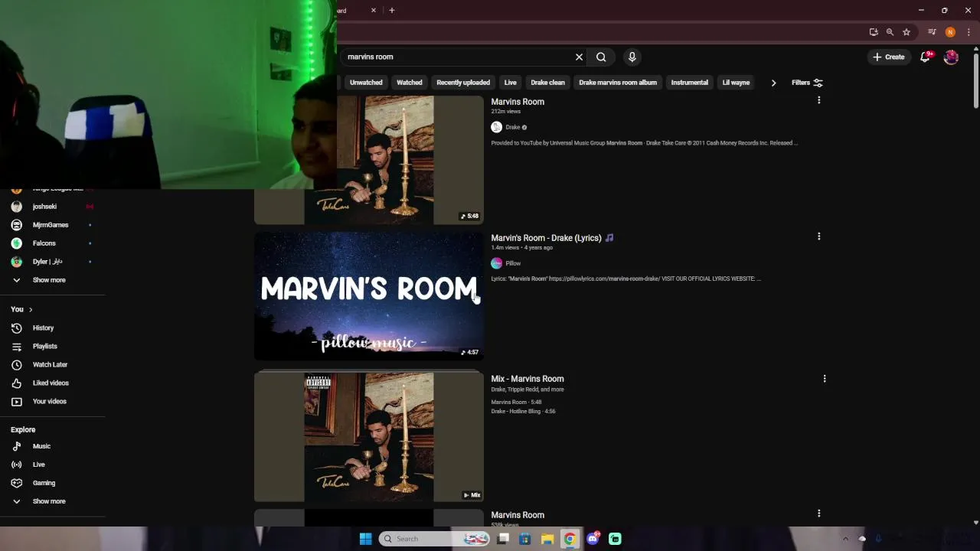This screenshot has height=551, width=980.
Task: Play the pillow music lyrics thumbnail
Action: [369, 296]
